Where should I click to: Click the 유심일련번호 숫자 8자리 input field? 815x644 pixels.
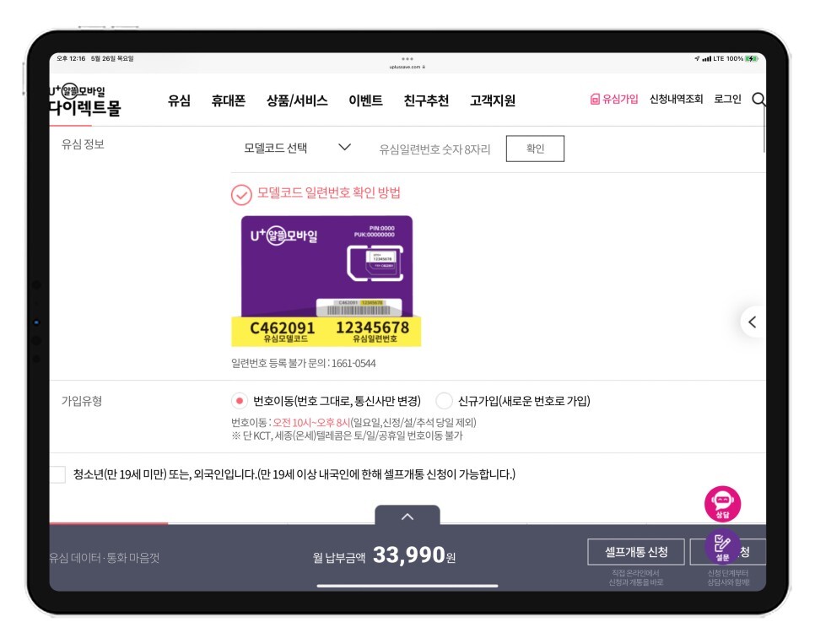pos(435,149)
